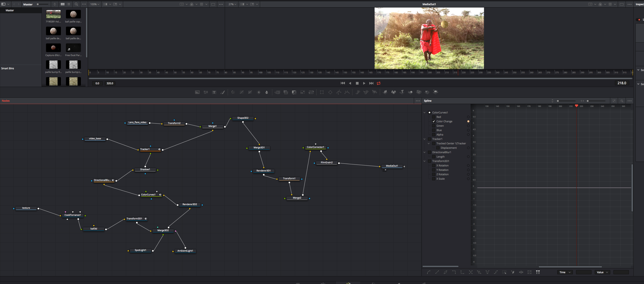
Task: Check the Length checkbox under DirectionalBlur1
Action: coord(434,157)
